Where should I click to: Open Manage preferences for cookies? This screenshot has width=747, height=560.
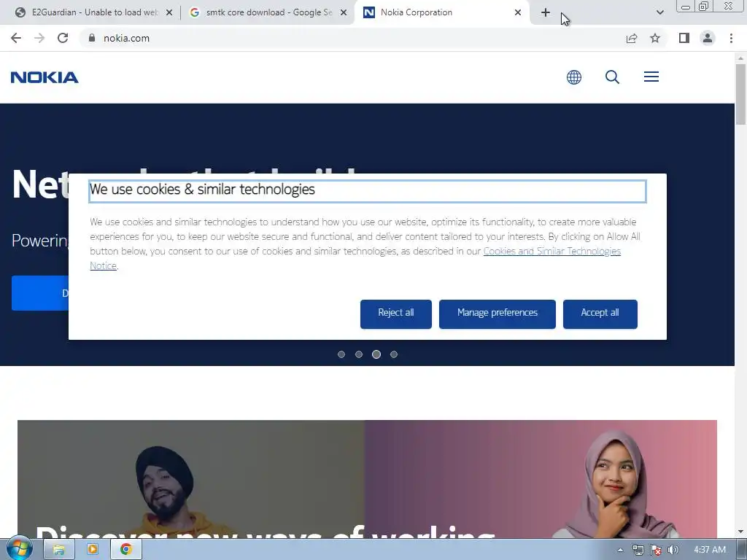pyautogui.click(x=498, y=314)
